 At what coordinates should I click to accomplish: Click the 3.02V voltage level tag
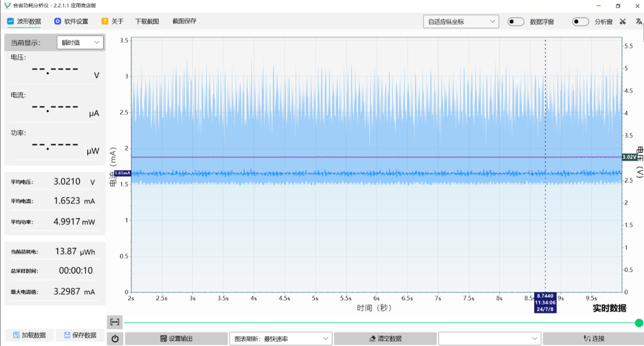tap(629, 157)
